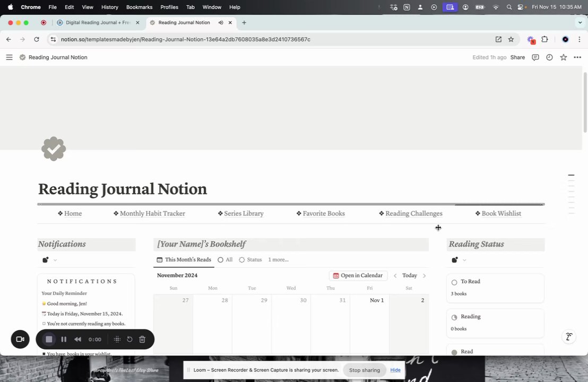Mute the Reading Journal Notion tab audio
Image resolution: width=588 pixels, height=382 pixels.
point(221,22)
